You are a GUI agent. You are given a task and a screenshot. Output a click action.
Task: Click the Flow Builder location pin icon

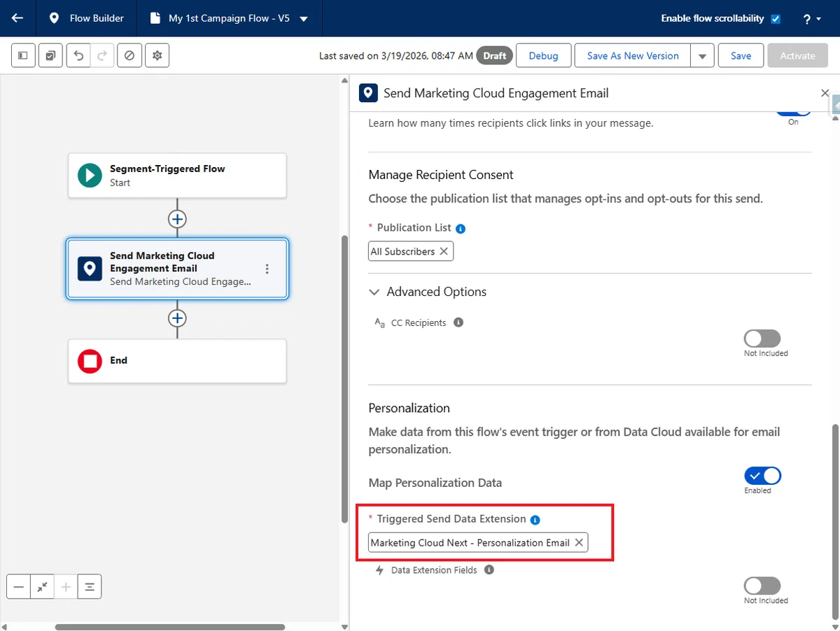click(54, 18)
